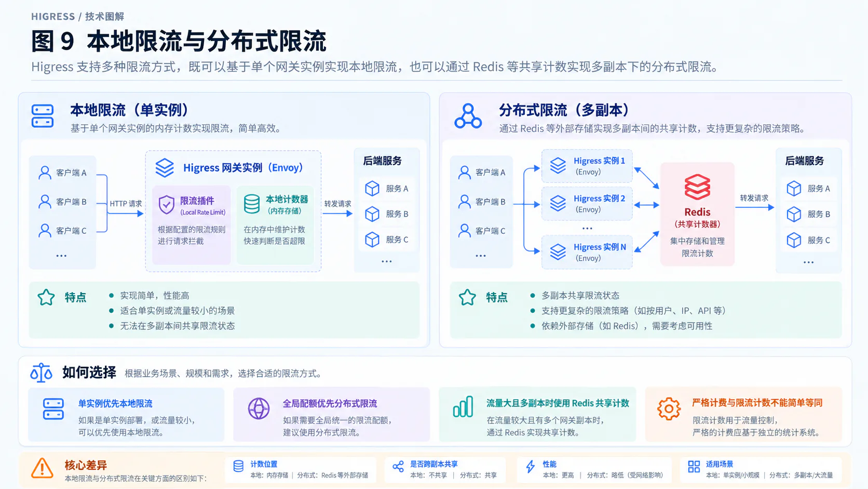Click the share icon beside 是否跨副本共享
This screenshot has height=489, width=868.
tap(398, 466)
